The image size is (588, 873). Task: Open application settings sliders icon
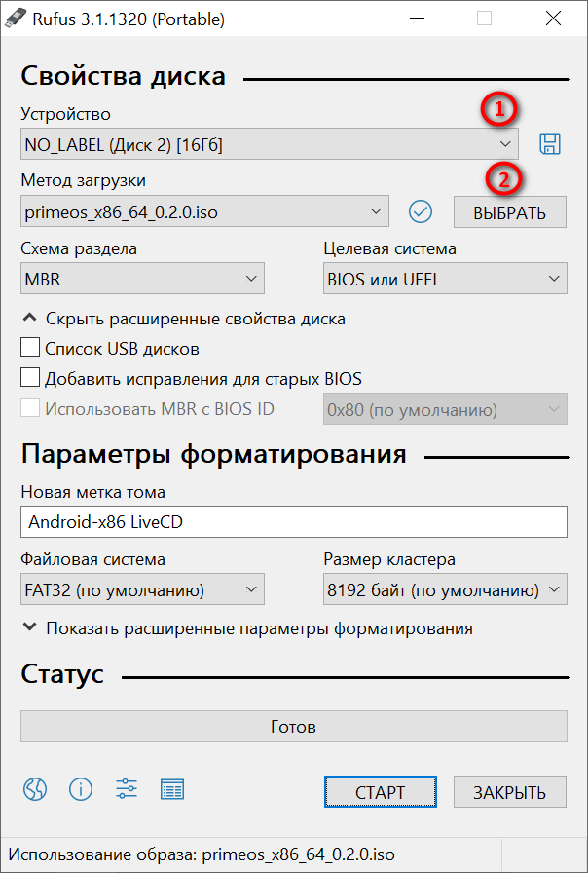point(127,789)
